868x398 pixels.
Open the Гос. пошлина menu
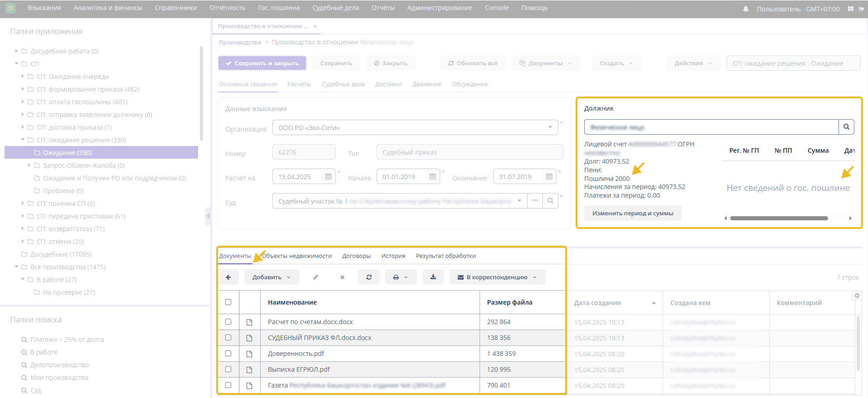pos(278,8)
